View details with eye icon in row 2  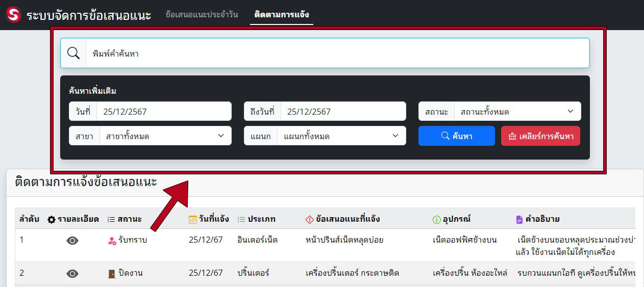pos(72,274)
